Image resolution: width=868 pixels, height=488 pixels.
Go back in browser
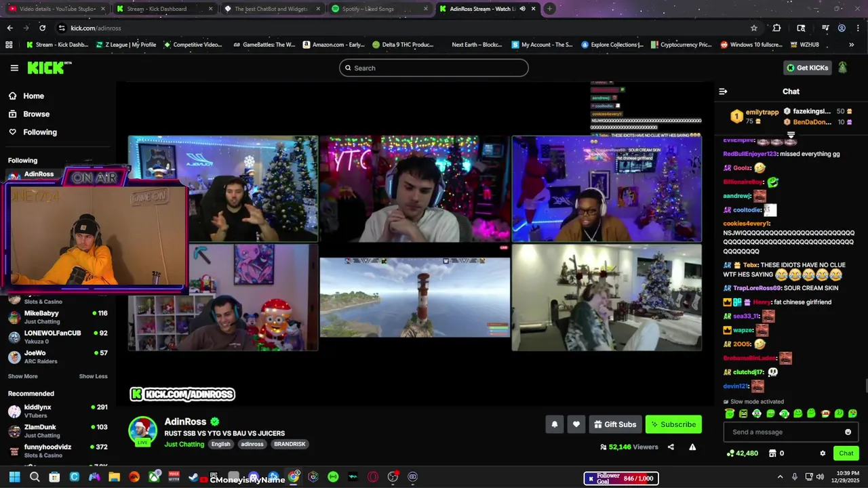tap(9, 28)
